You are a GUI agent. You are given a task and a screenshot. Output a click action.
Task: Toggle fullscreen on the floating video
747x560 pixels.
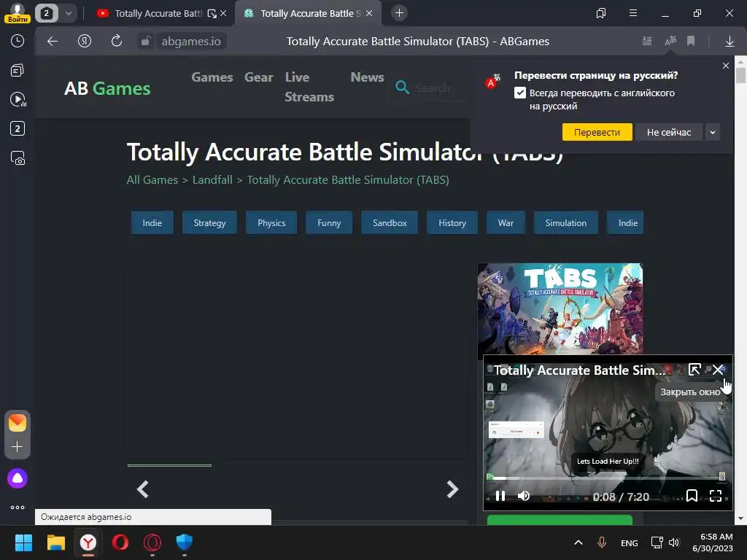tap(716, 496)
